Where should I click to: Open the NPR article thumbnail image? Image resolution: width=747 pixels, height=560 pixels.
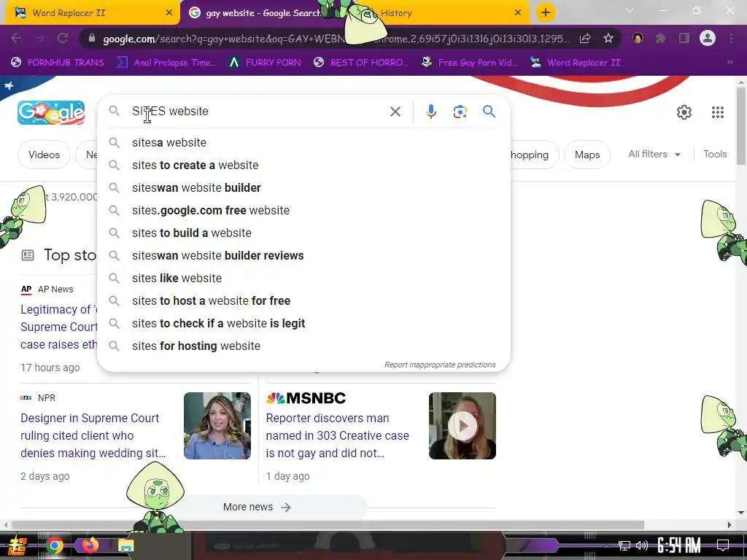217,426
